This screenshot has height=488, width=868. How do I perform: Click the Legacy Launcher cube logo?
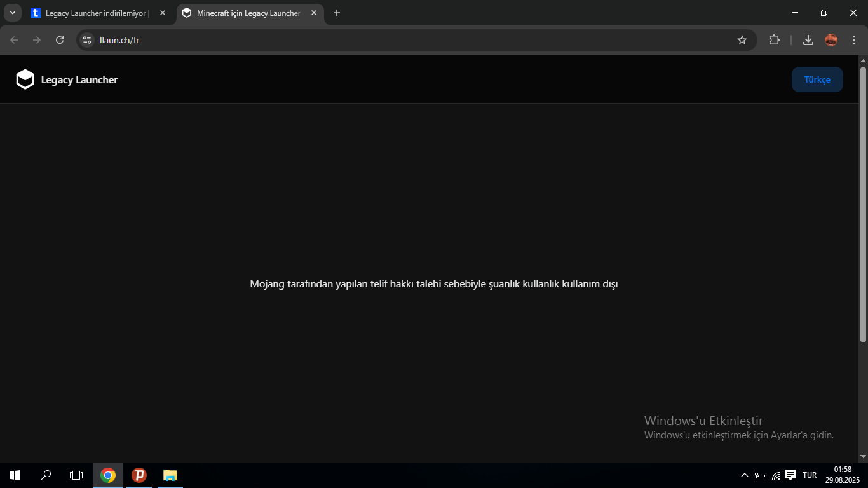pos(25,79)
